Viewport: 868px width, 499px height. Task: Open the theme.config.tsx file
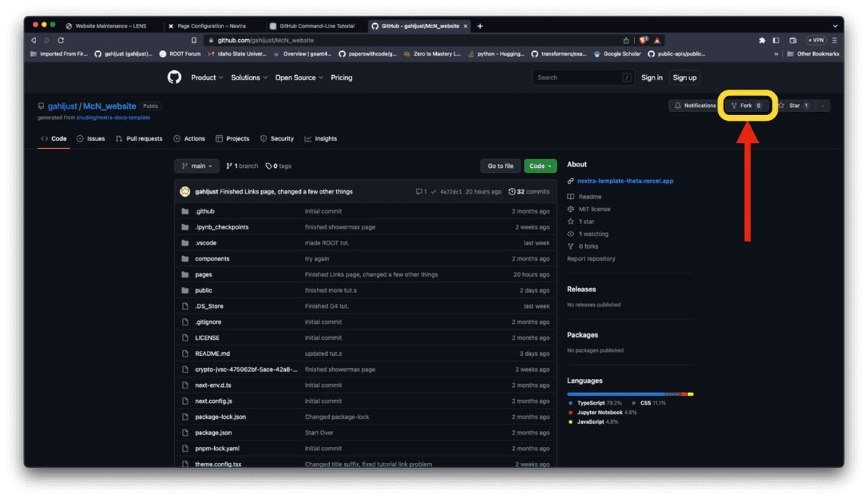point(218,464)
